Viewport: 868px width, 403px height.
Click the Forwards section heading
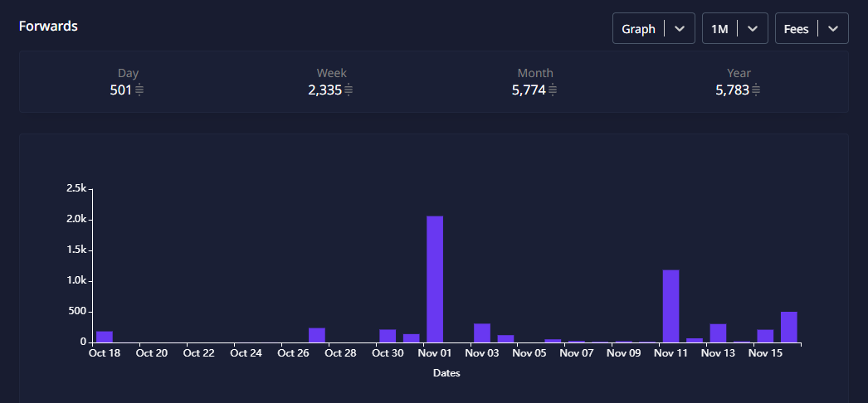[48, 26]
